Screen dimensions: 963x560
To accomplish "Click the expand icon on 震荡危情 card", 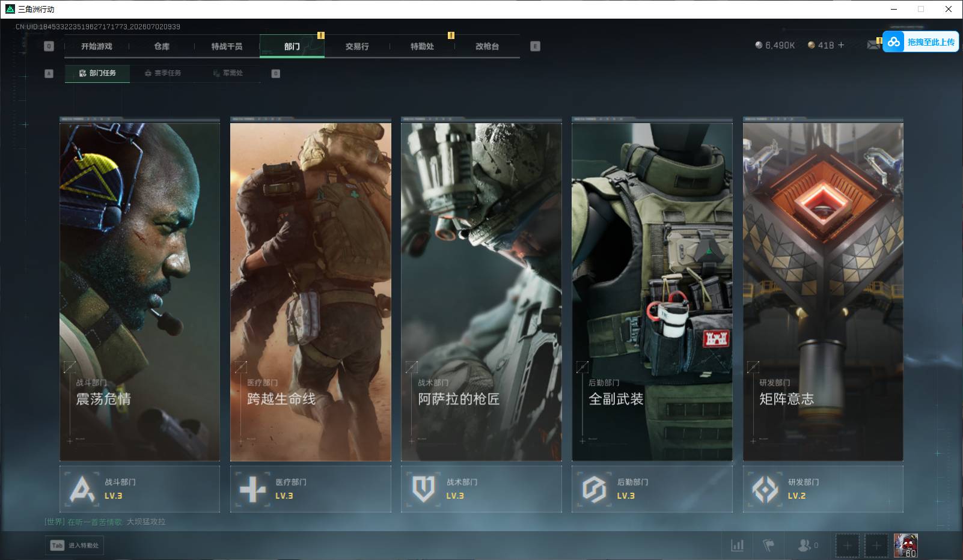I will click(70, 367).
